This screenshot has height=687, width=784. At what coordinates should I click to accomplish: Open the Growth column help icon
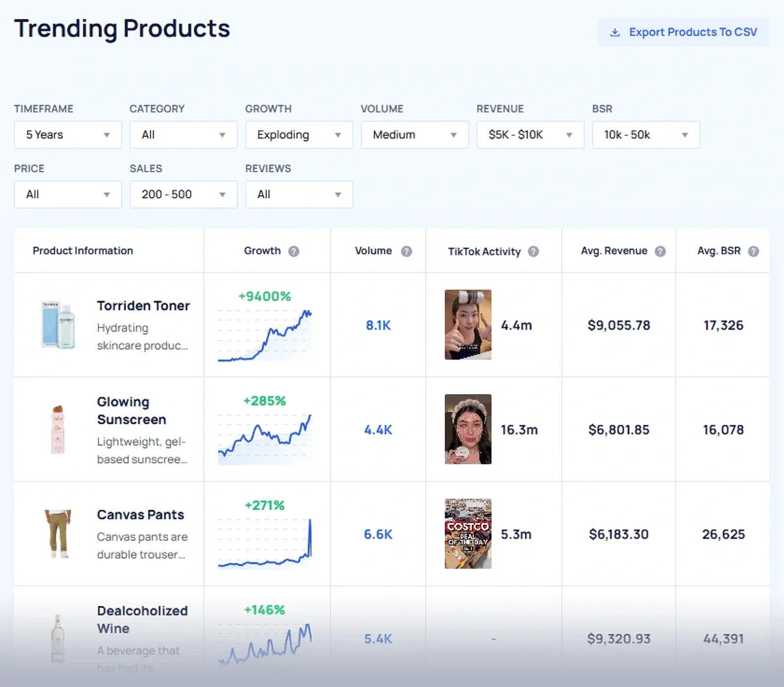tap(293, 250)
